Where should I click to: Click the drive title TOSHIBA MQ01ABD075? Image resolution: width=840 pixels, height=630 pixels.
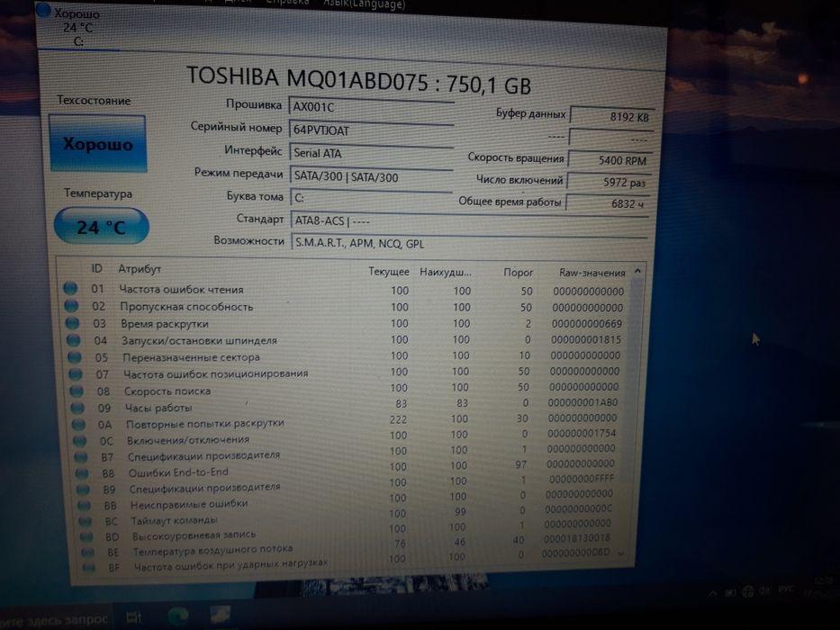[308, 78]
